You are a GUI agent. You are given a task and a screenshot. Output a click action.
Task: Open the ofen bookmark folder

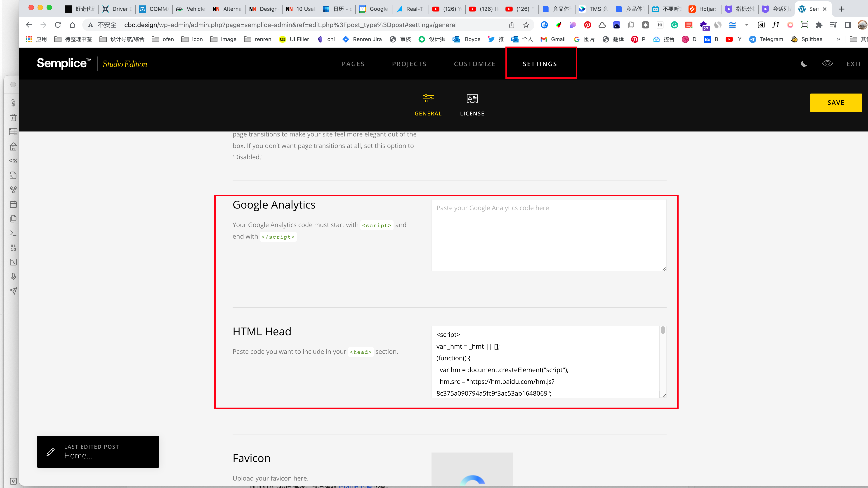pos(163,39)
